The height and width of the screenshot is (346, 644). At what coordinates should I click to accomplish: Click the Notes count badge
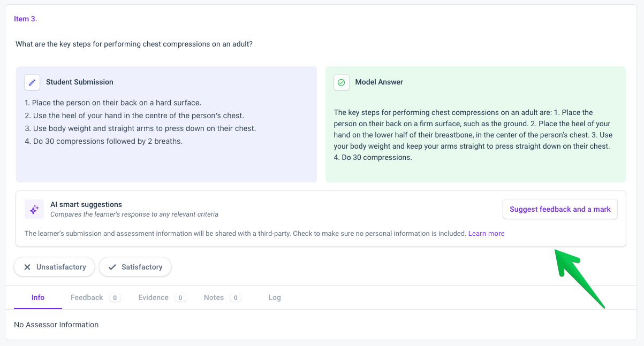(x=236, y=298)
